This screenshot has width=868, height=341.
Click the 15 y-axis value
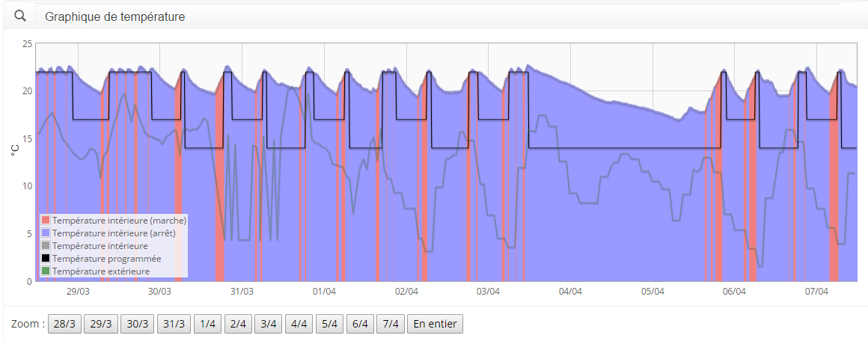pos(27,139)
